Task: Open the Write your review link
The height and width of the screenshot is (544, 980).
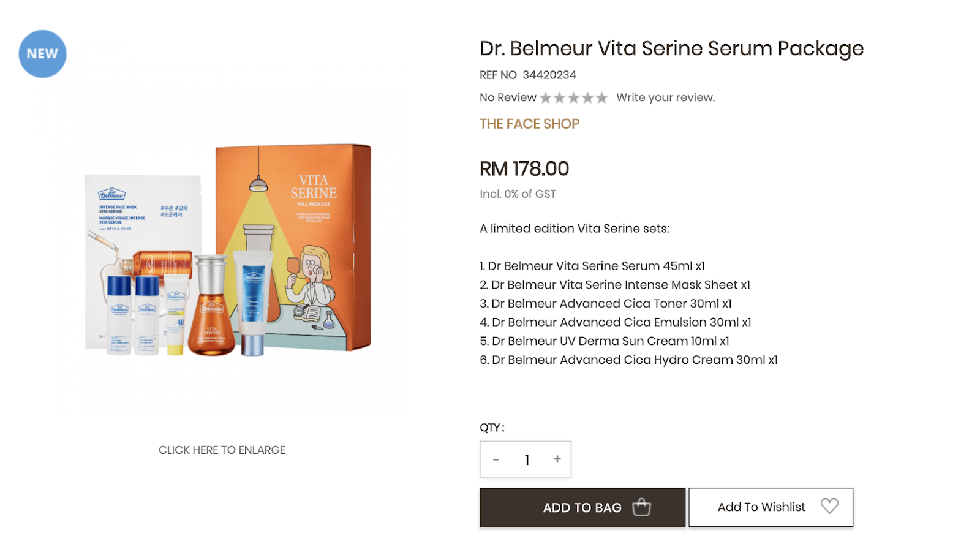Action: (665, 97)
